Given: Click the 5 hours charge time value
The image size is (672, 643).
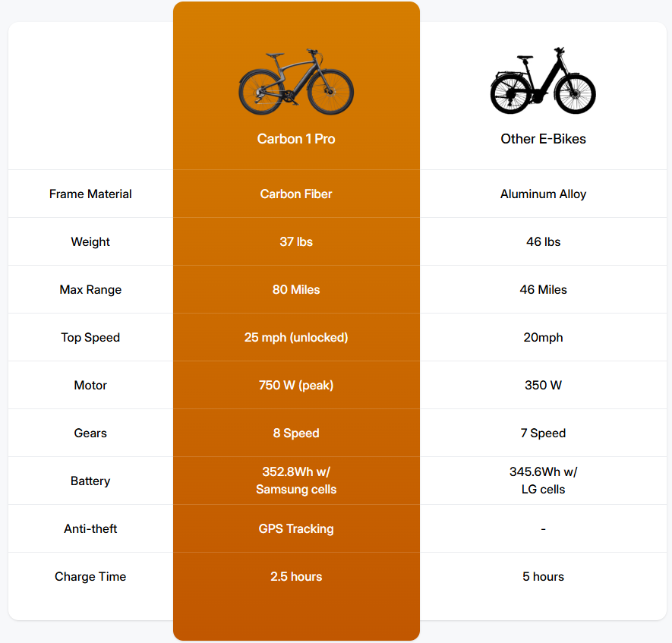Looking at the screenshot, I should (x=543, y=577).
